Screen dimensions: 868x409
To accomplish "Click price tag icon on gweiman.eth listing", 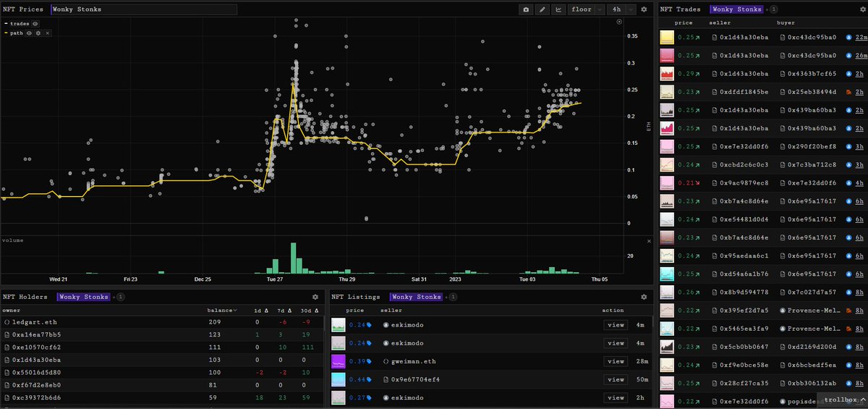I will coord(370,361).
